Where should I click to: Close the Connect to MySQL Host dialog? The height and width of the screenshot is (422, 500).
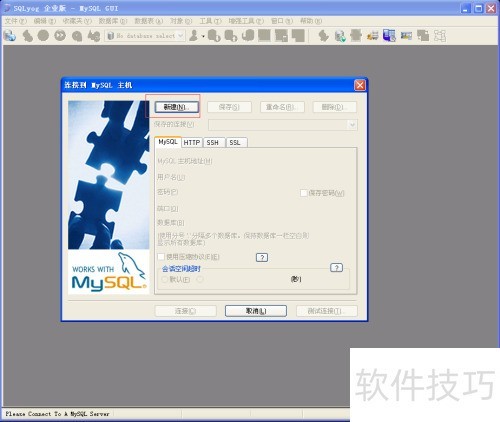360,85
